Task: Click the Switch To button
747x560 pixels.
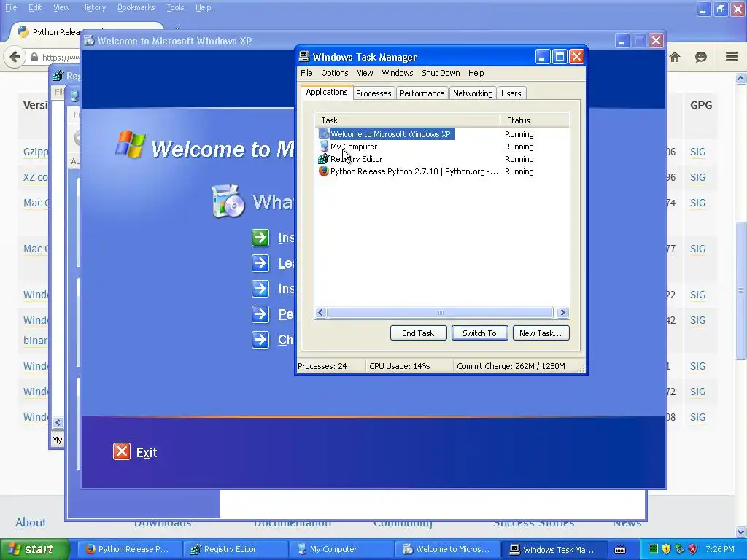Action: pos(480,332)
